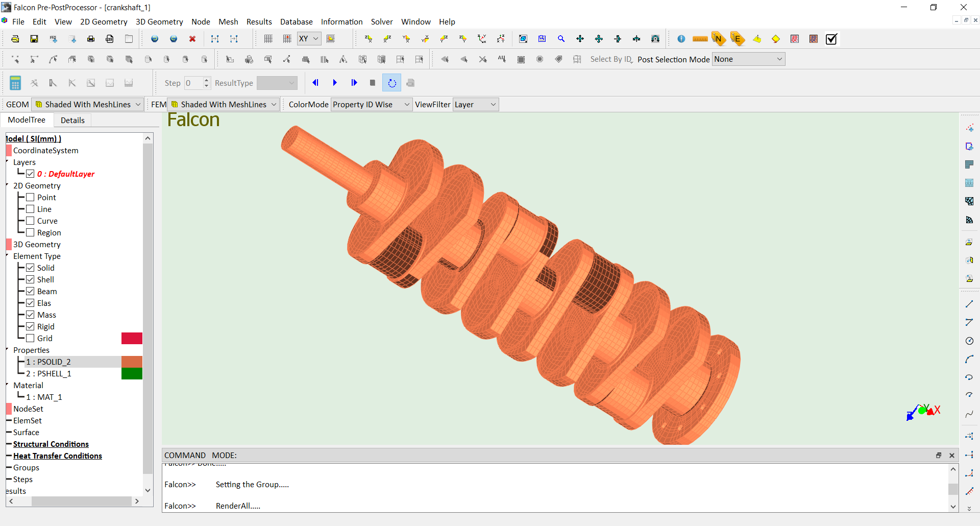Click the magnifier zoom icon in toolbar
The width and height of the screenshot is (980, 526).
(561, 39)
